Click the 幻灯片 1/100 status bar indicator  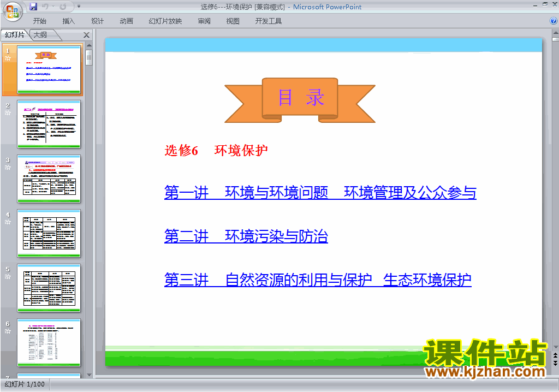tap(25, 384)
